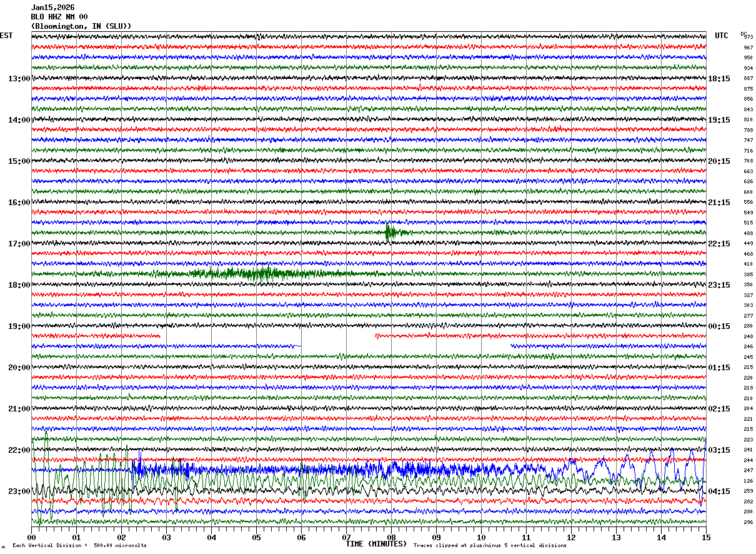The image size is (756, 554).
Task: Click the 18:15 UTC time label
Action: click(x=720, y=79)
